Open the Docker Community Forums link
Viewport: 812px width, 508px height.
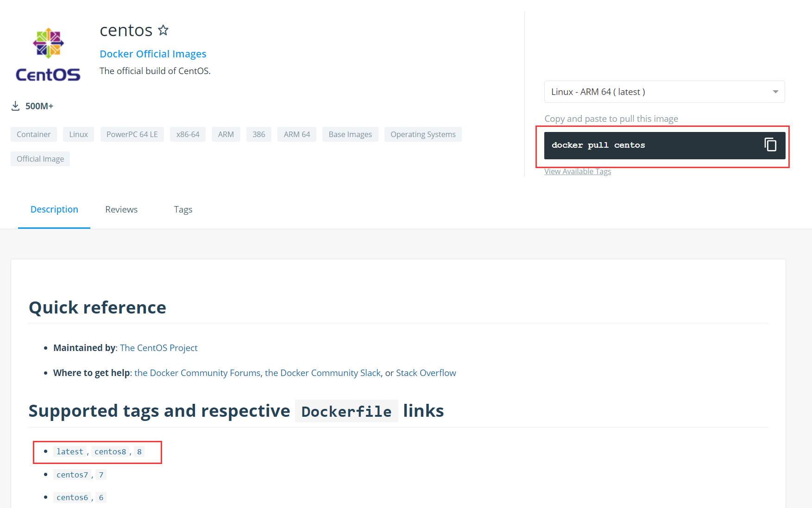pyautogui.click(x=197, y=373)
